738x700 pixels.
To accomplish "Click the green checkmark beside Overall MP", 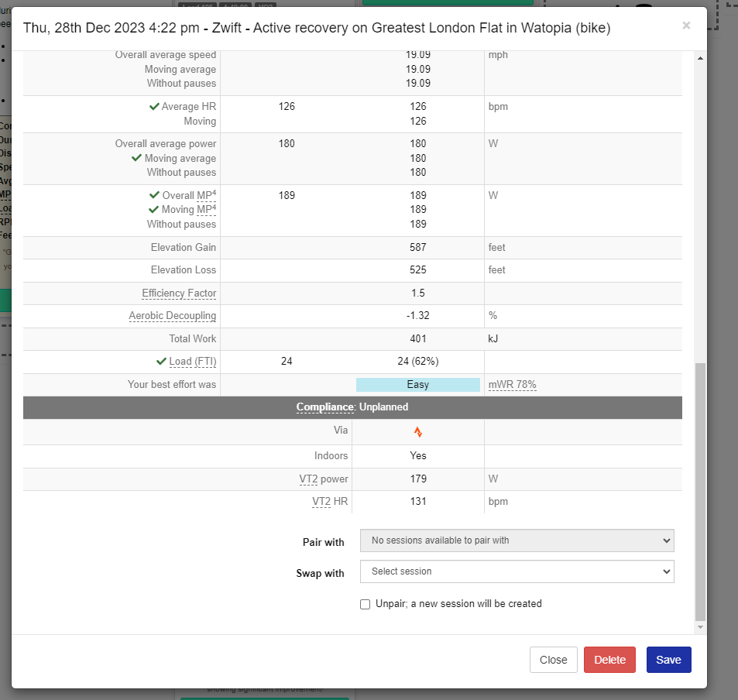I will (x=154, y=195).
